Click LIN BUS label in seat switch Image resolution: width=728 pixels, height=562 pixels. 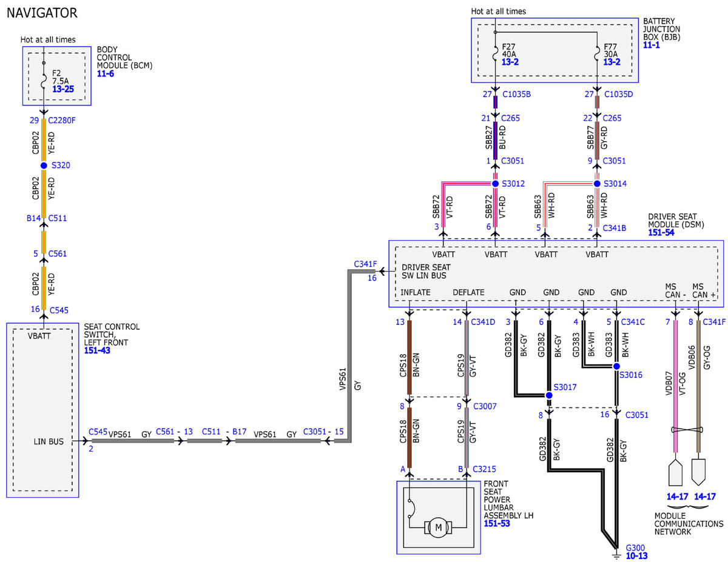click(49, 441)
